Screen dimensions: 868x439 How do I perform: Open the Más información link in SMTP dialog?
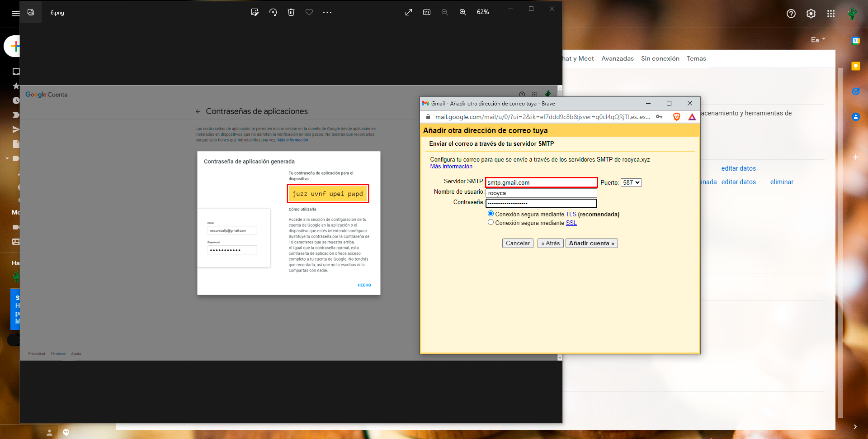451,167
